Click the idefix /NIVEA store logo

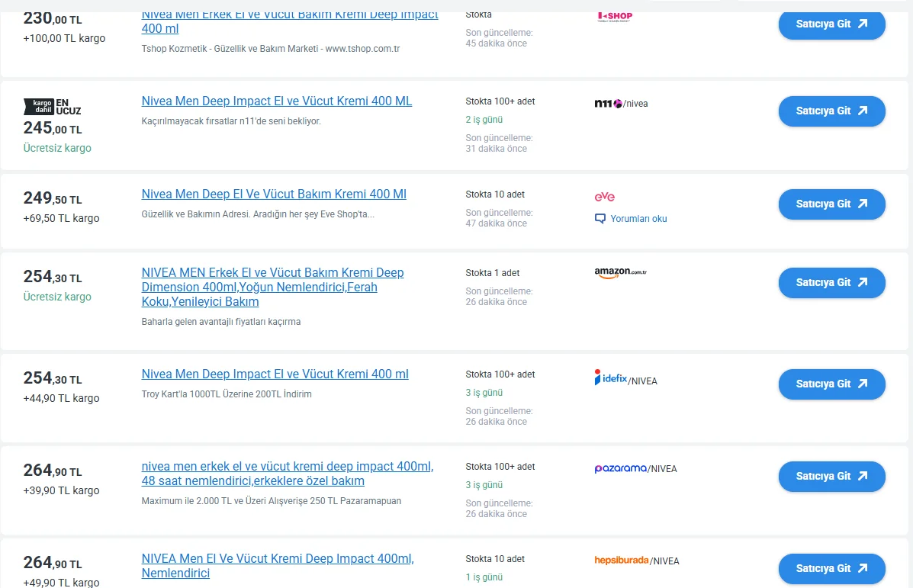tap(625, 379)
